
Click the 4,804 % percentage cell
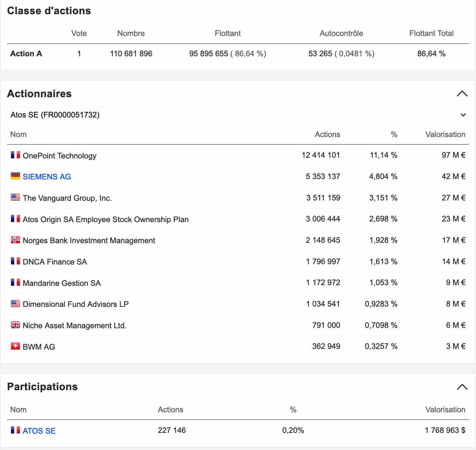pos(383,176)
